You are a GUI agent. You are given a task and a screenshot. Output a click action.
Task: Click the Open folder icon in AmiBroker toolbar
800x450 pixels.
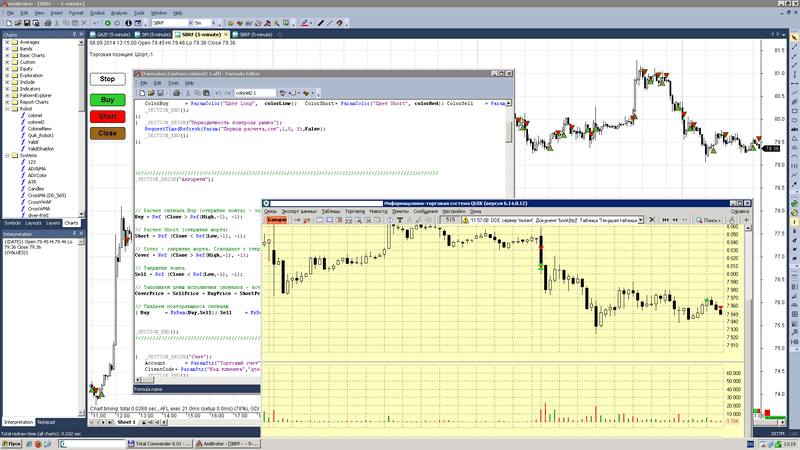pos(18,23)
